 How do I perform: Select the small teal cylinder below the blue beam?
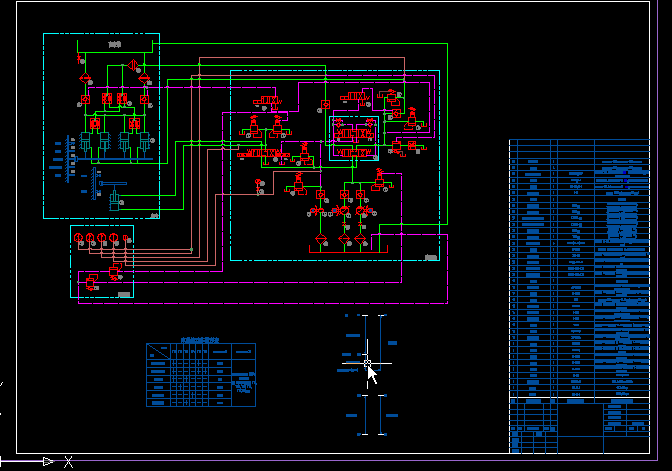114,201
